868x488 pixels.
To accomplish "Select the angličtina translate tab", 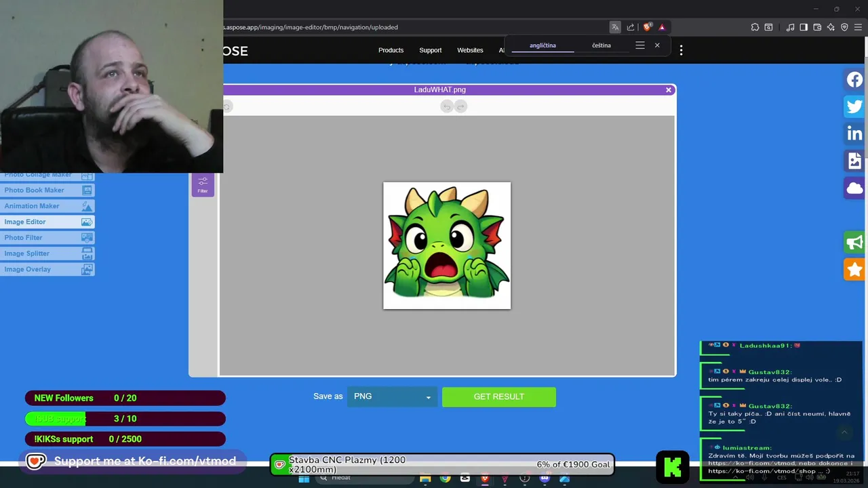I will click(x=542, y=45).
